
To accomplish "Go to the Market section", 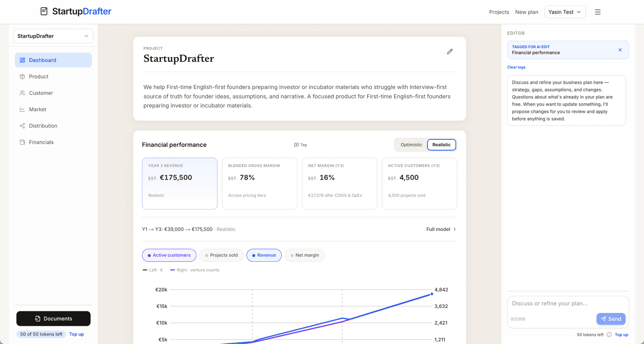I will (54, 110).
